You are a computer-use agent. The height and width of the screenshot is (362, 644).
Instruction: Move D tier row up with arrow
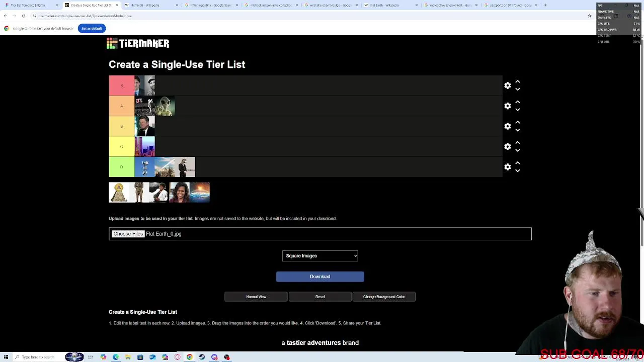click(x=517, y=163)
